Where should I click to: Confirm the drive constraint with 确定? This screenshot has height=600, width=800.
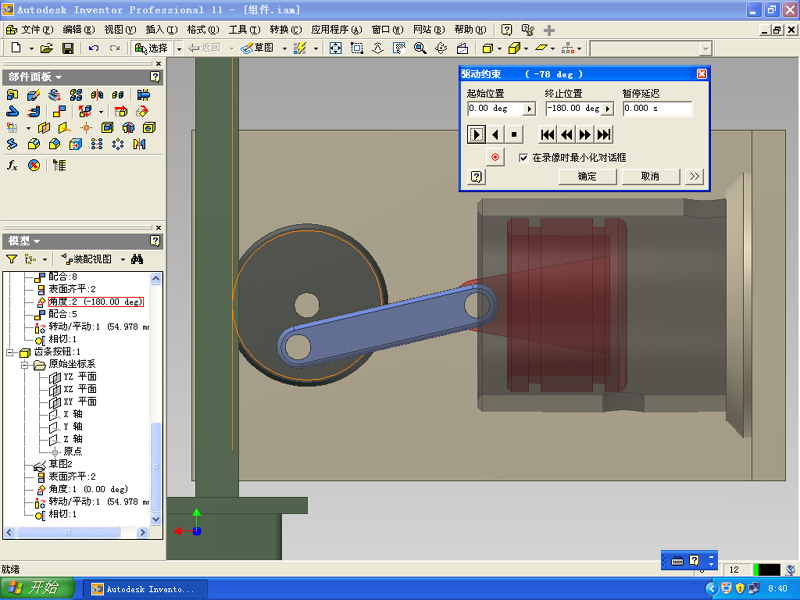tap(587, 177)
